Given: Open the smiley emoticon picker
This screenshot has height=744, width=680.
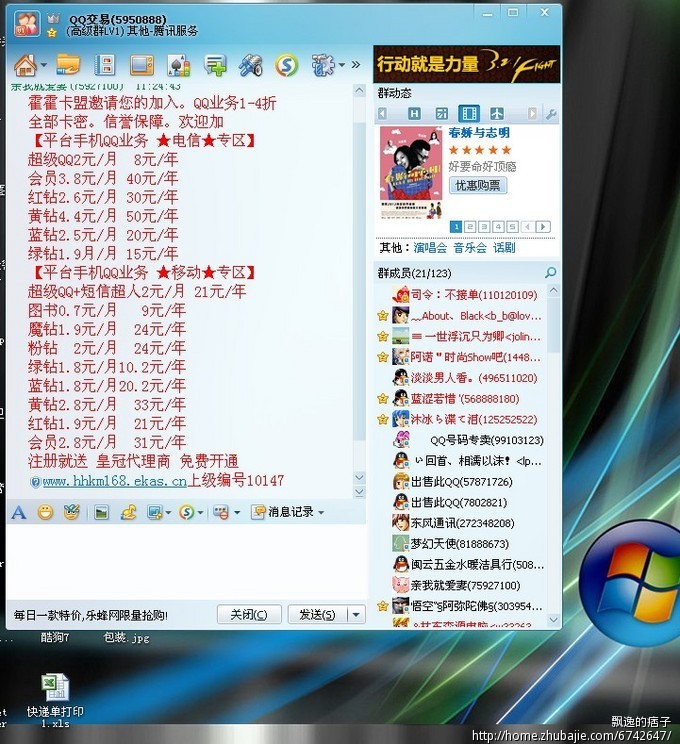Looking at the screenshot, I should (45, 512).
